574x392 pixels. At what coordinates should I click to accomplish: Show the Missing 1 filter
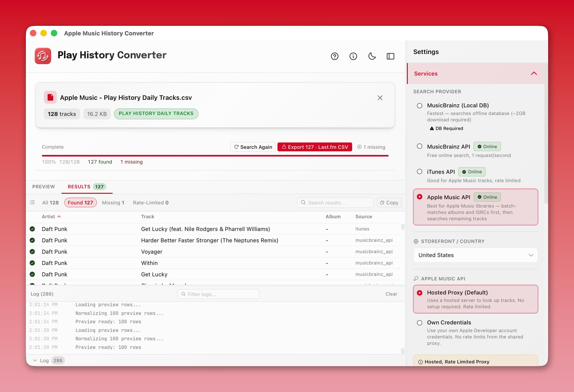(113, 203)
